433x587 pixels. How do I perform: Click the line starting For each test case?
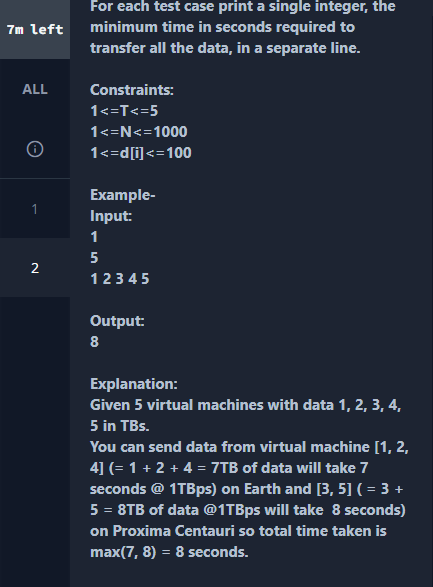click(243, 6)
